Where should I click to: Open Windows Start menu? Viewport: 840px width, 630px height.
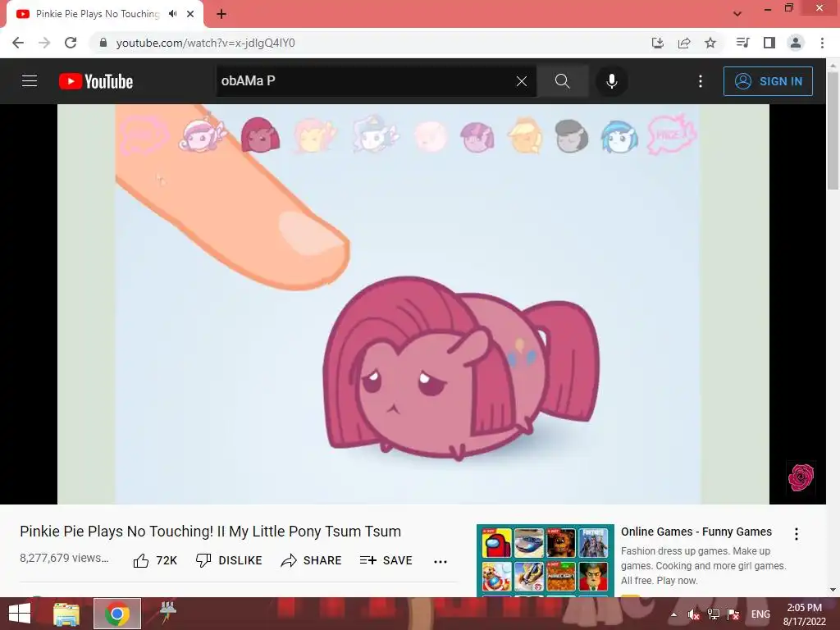click(20, 614)
